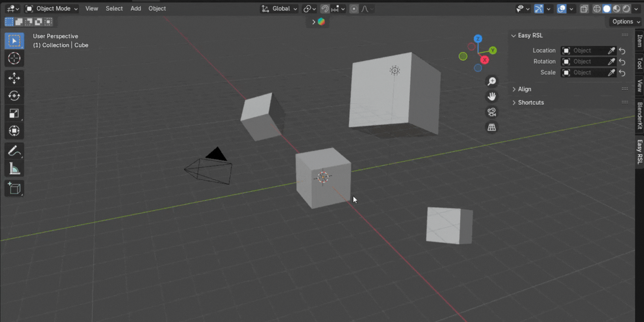Toggle snapping magnet
This screenshot has height=322, width=644.
[325, 9]
